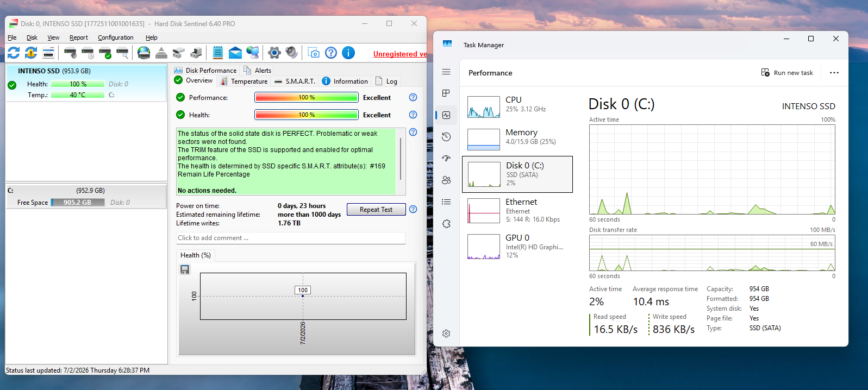Select GPU 0 in the Performance list

(517, 246)
